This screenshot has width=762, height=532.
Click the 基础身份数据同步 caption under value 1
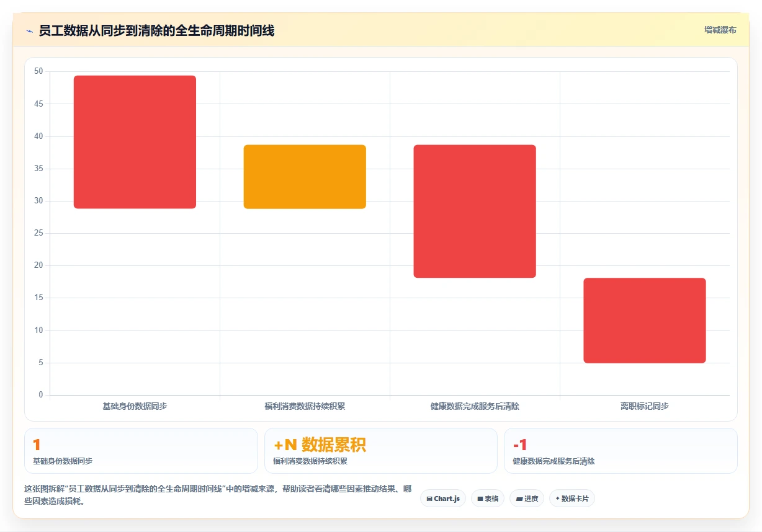[63, 461]
